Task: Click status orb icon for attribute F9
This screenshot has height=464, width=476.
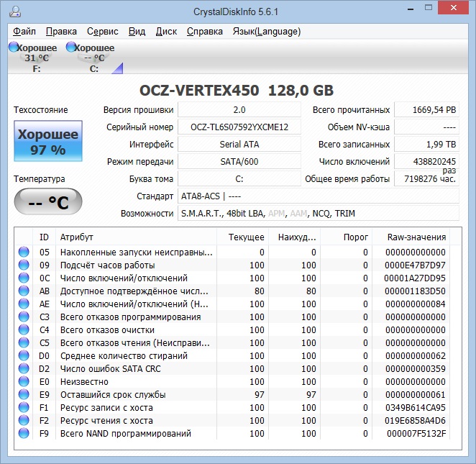Action: pyautogui.click(x=24, y=433)
